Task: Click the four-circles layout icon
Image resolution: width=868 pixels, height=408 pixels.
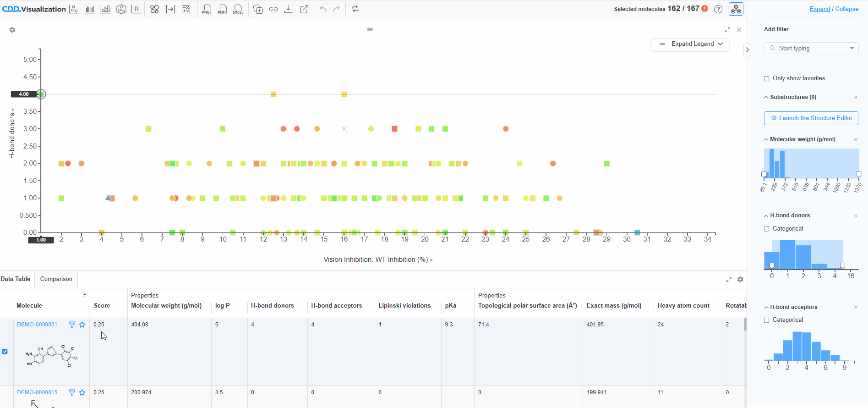Action: [155, 9]
